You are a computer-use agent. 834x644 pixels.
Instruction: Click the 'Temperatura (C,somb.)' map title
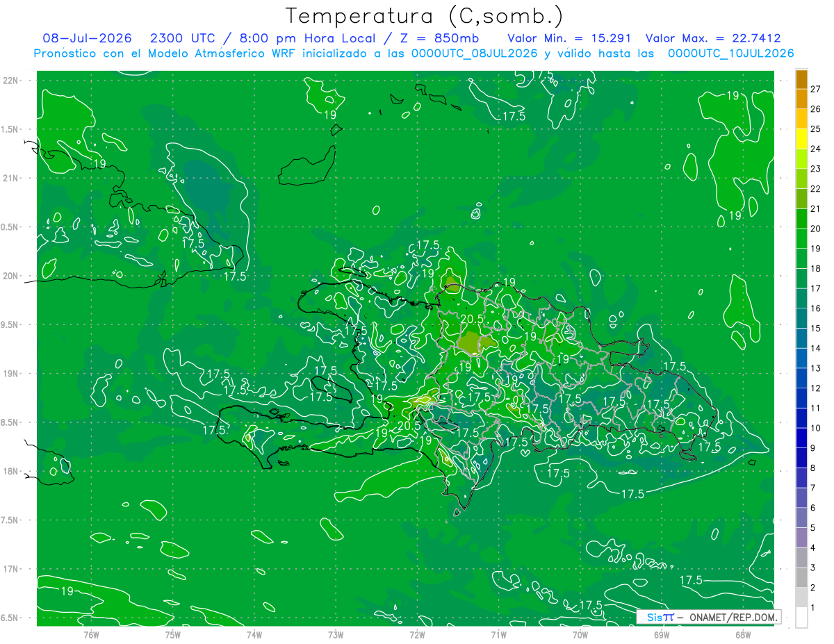(x=425, y=17)
